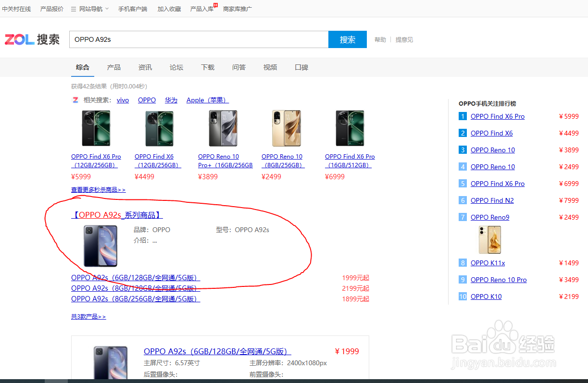Image resolution: width=588 pixels, height=383 pixels.
Task: Open ranking #2 OPPO Find X6
Action: (492, 133)
